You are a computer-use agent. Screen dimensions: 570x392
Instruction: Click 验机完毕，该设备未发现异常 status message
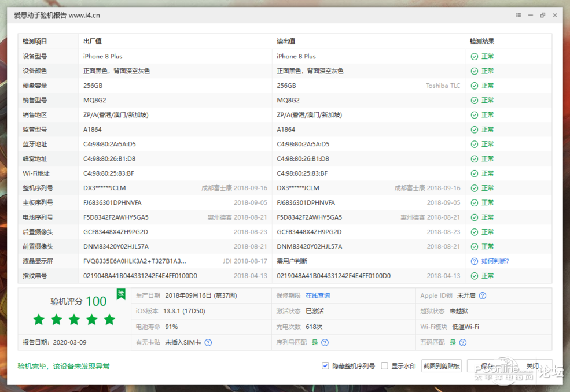pos(64,366)
